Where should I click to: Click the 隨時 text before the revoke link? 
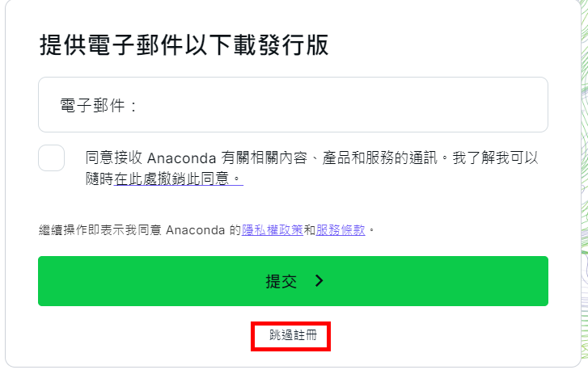pyautogui.click(x=99, y=179)
